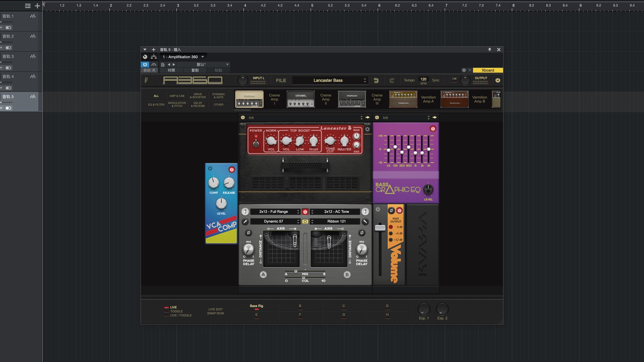This screenshot has height=362, width=644.
Task: Toggle the VCA Comp pedal power button
Action: [231, 170]
